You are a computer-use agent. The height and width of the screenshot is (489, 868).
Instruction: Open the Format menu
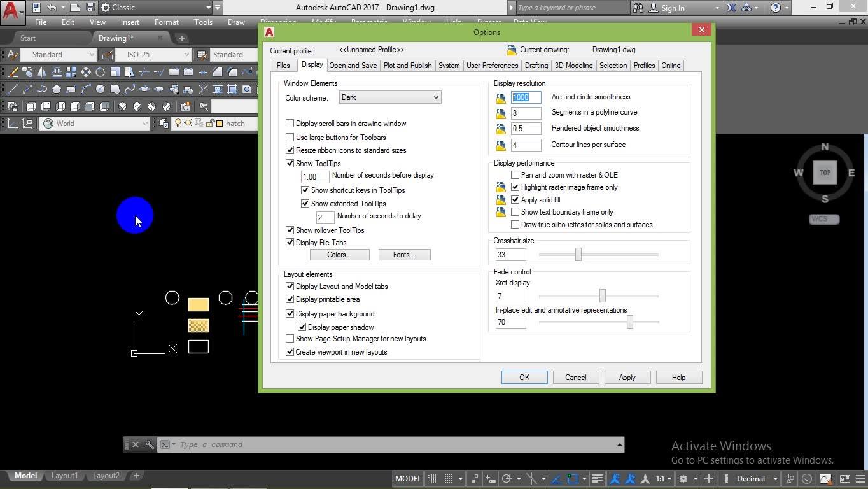(x=167, y=22)
